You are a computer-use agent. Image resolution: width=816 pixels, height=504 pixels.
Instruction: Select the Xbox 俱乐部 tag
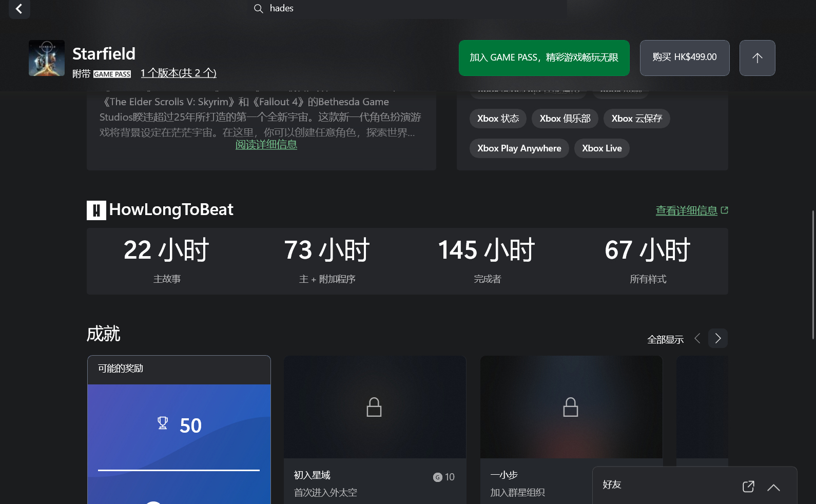565,119
